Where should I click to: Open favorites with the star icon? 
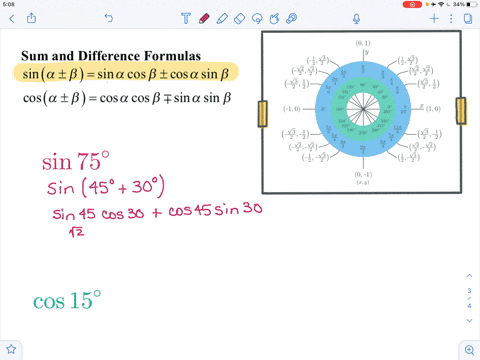tap(11, 349)
